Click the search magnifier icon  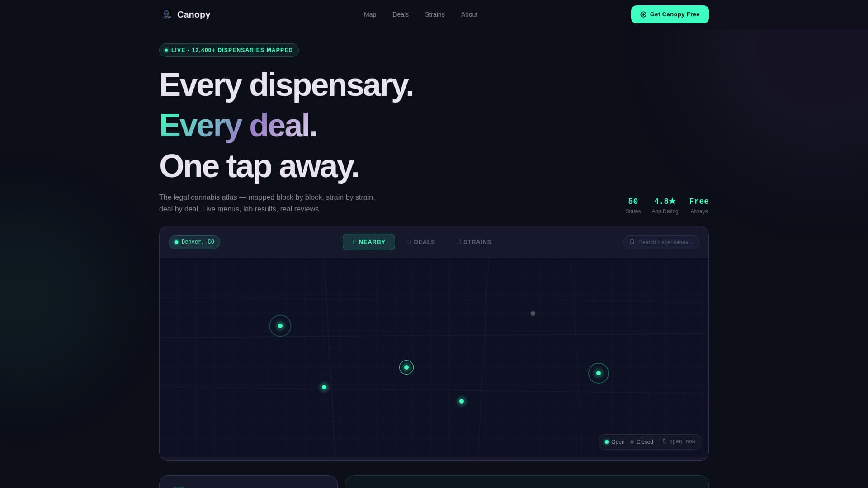pos(632,242)
